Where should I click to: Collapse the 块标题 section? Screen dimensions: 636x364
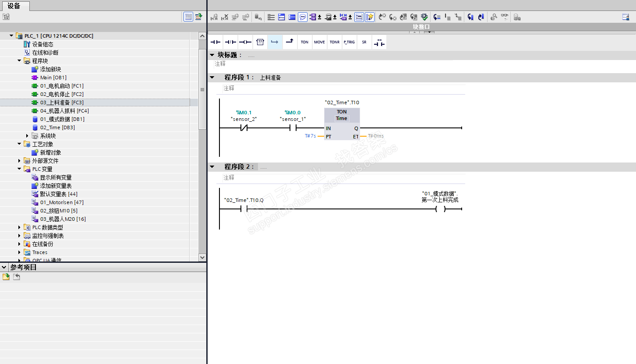coord(212,55)
